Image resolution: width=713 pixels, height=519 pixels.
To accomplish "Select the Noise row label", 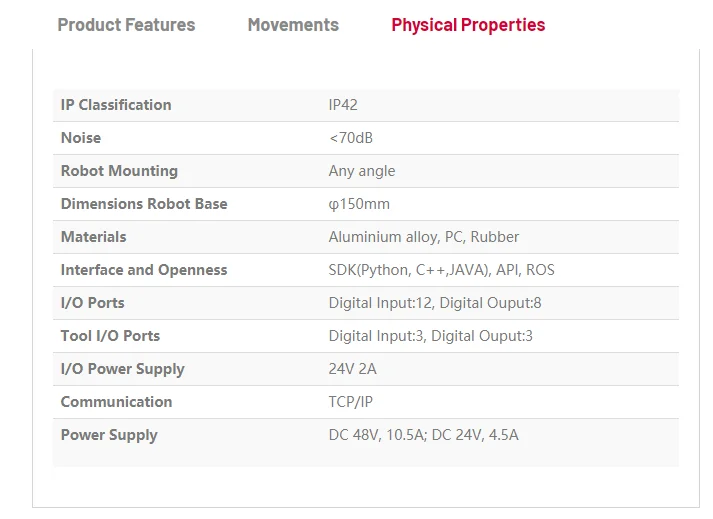I will point(81,138).
